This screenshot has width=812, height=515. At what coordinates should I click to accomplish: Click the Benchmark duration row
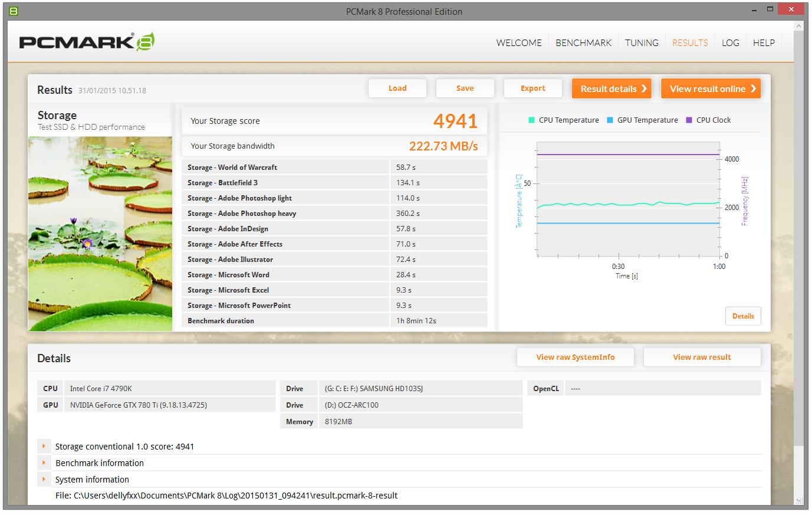(x=334, y=321)
